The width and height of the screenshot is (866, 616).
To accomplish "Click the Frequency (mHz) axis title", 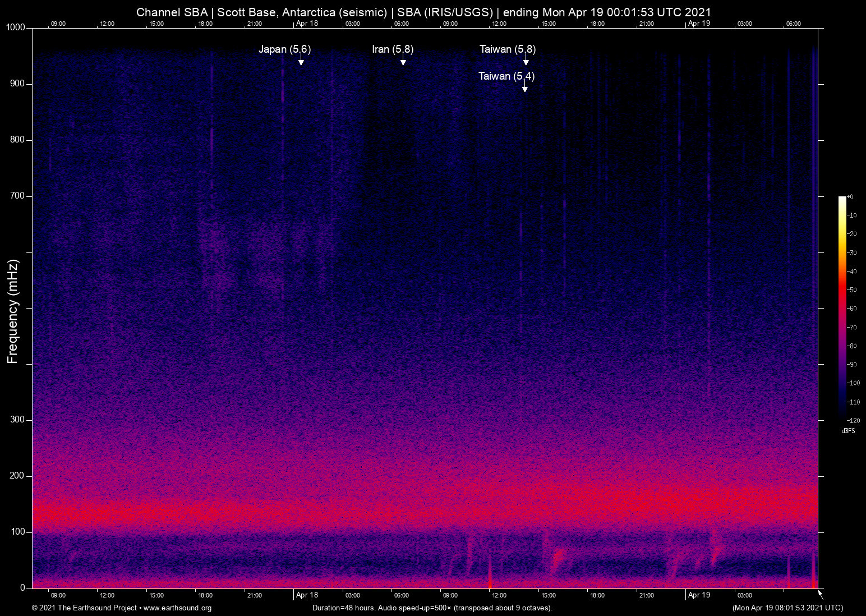I will click(13, 311).
